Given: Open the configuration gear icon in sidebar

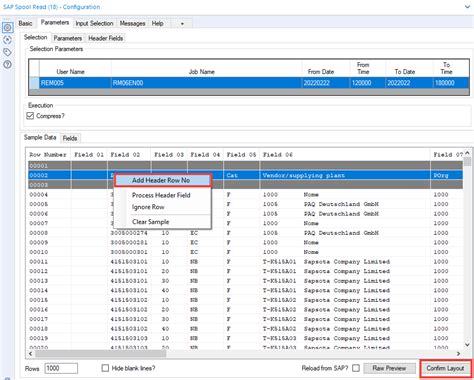Looking at the screenshot, I should pos(7,27).
